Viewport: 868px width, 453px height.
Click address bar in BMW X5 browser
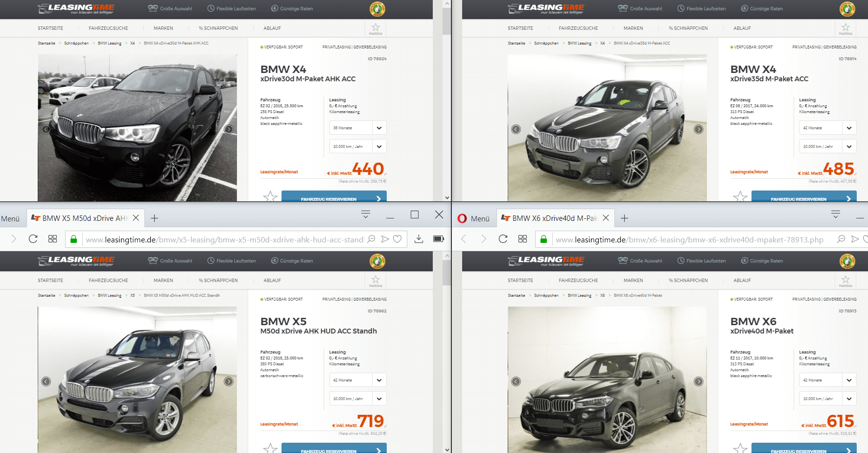(224, 239)
